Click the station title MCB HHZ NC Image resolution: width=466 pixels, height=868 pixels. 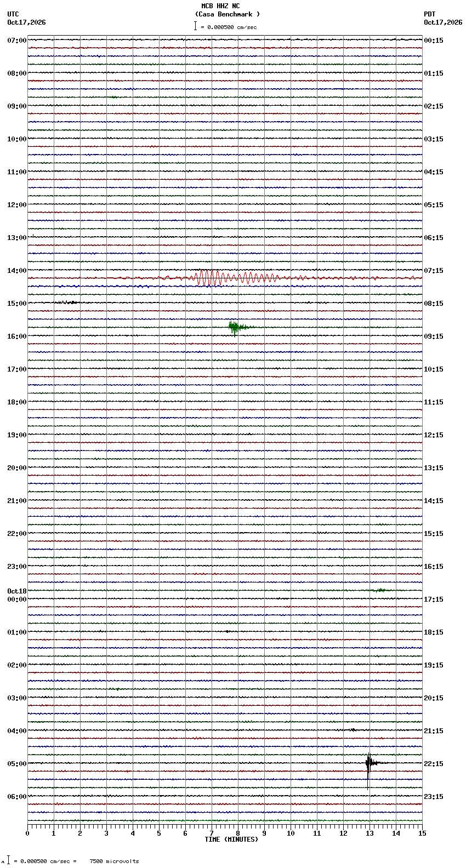(220, 6)
